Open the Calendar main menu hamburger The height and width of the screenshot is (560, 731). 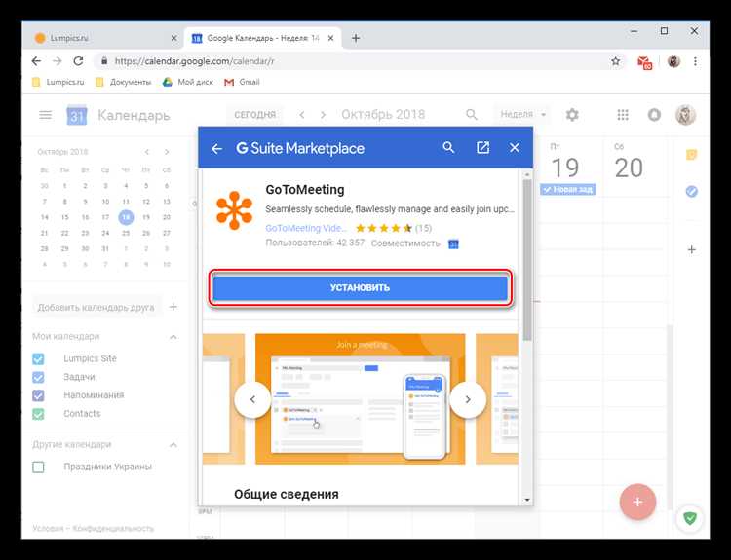tap(45, 115)
